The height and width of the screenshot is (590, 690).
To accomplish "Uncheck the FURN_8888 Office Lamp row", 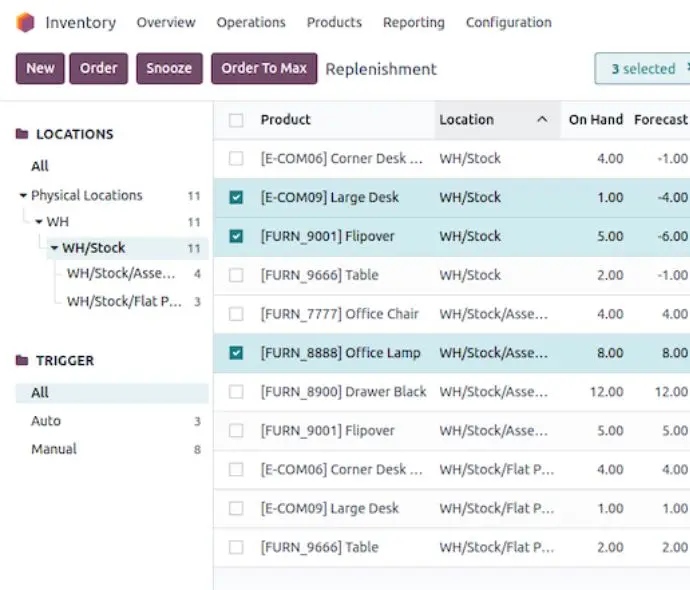I will 236,353.
